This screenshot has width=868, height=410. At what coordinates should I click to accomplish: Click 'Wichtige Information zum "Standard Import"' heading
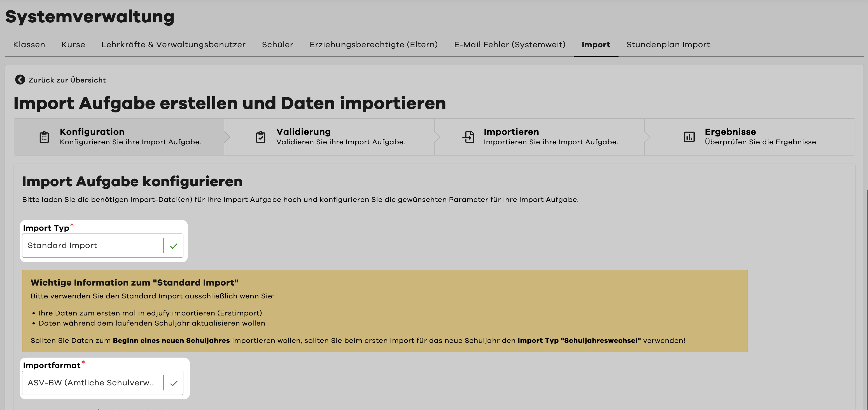point(134,283)
